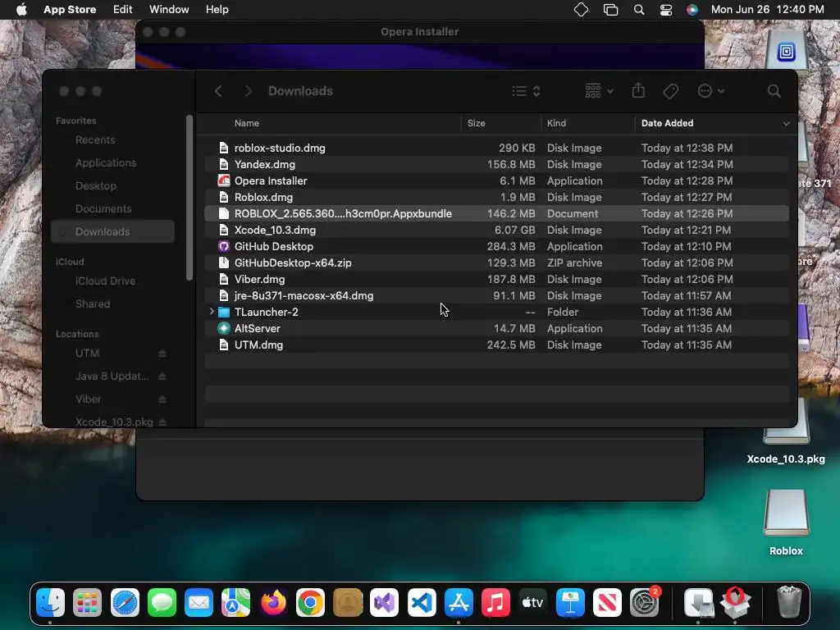840x630 pixels.
Task: Click the Share toolbar icon
Action: 638,90
